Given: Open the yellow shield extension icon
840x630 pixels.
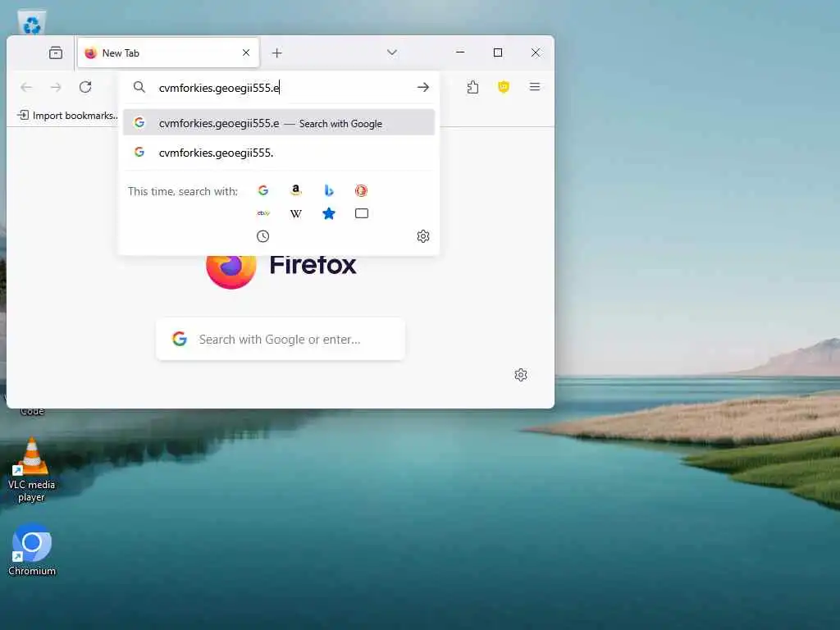Looking at the screenshot, I should click(503, 87).
